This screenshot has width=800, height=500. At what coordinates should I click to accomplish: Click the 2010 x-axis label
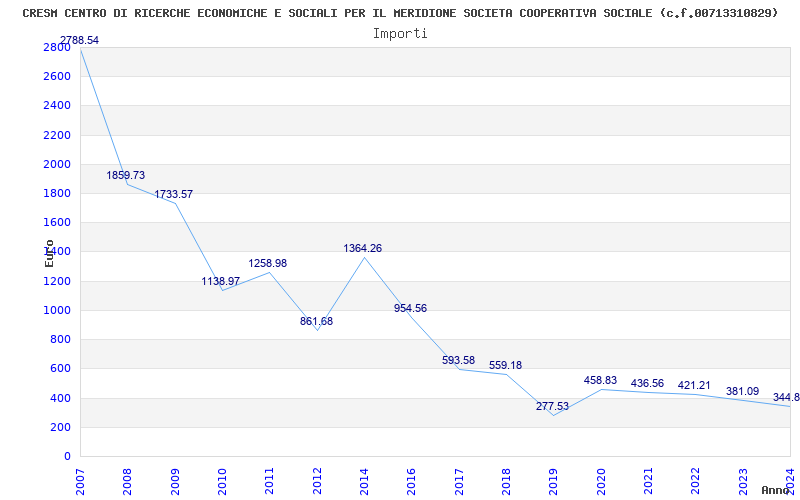222,481
